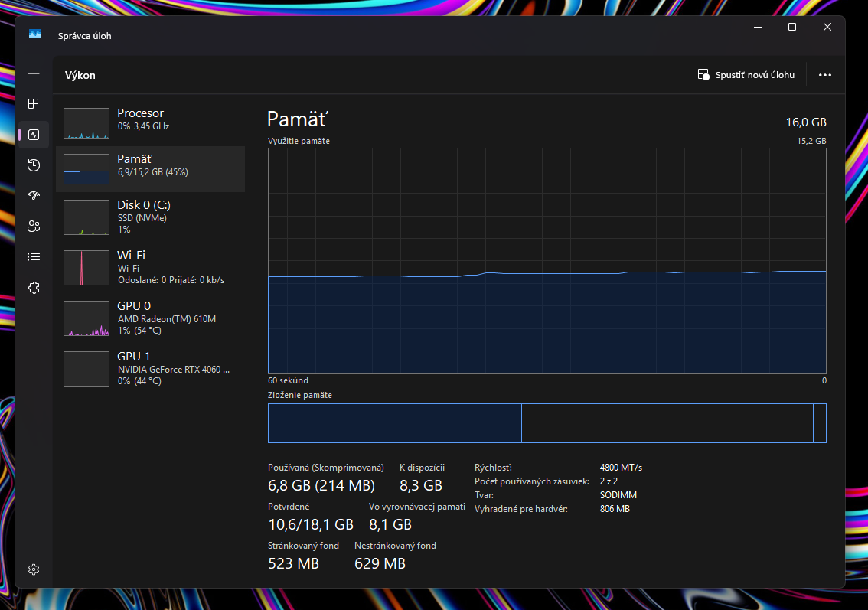Viewport: 868px width, 610px height.
Task: Open the Processes page icon
Action: click(x=34, y=104)
